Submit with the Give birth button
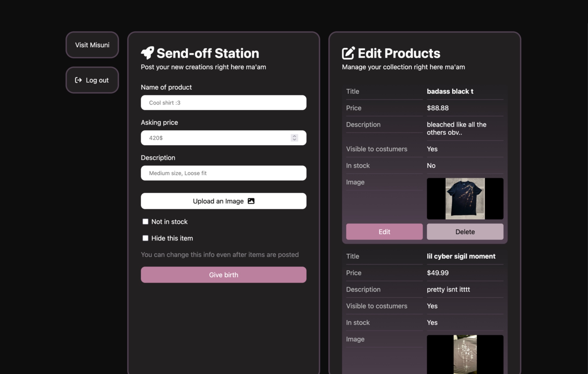 click(223, 275)
